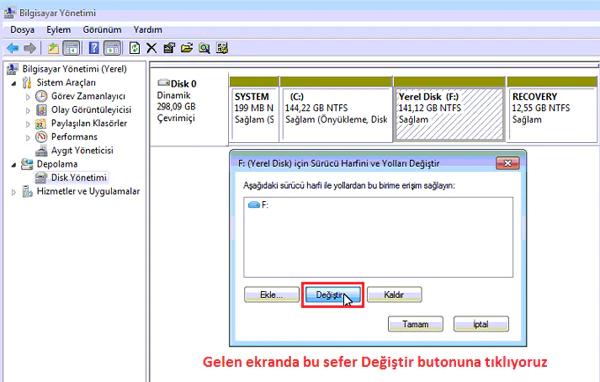Click the black X delete toolbar icon

[152, 48]
